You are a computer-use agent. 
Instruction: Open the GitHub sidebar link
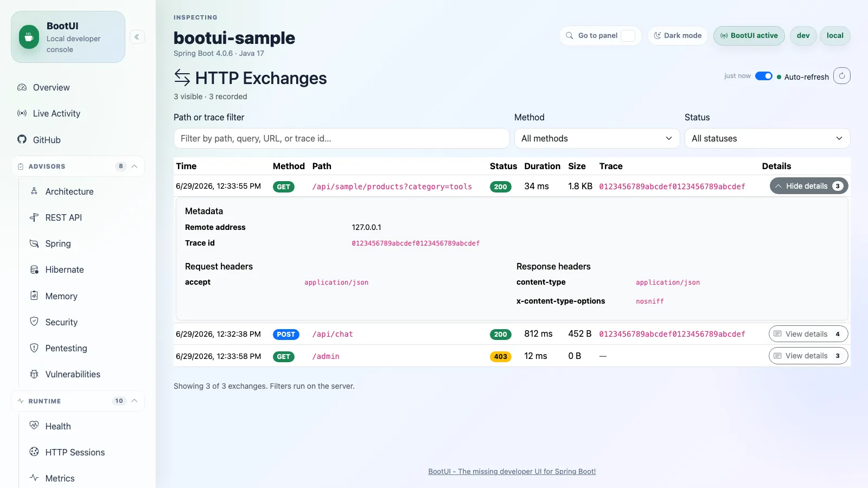click(x=78, y=139)
